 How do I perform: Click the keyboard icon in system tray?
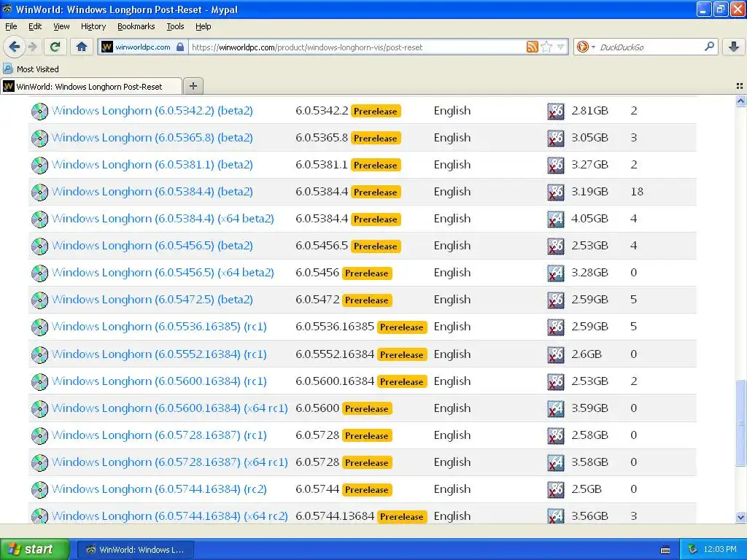[665, 550]
